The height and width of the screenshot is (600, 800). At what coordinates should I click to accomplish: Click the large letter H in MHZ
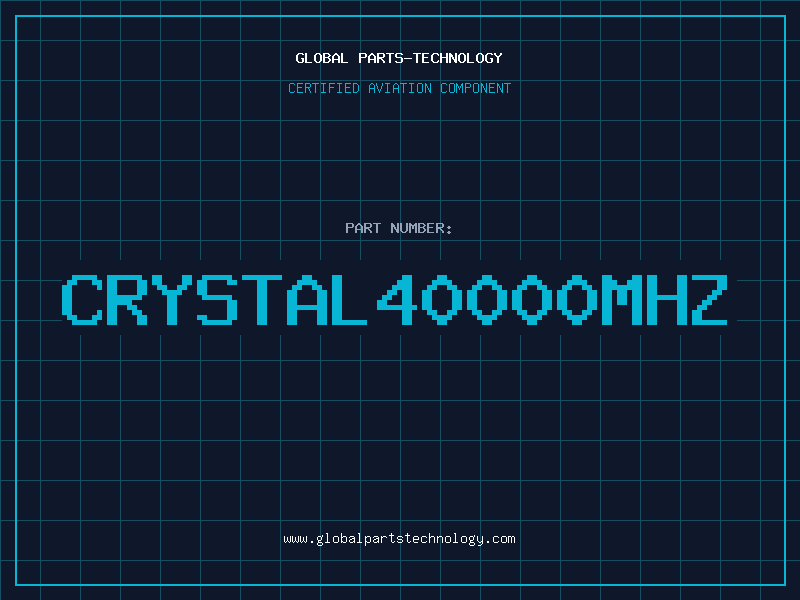tap(667, 300)
